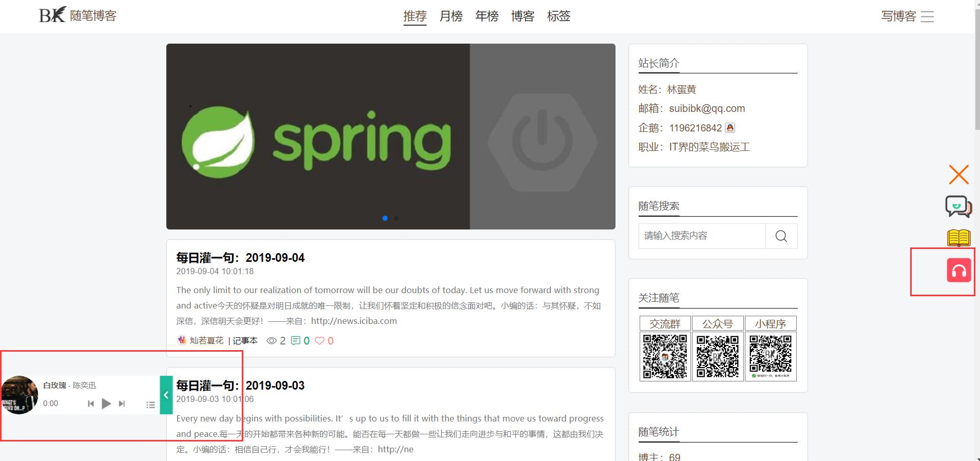Like the 09-04 post with heart icon
Screen dimensions: 980x461
pos(319,340)
